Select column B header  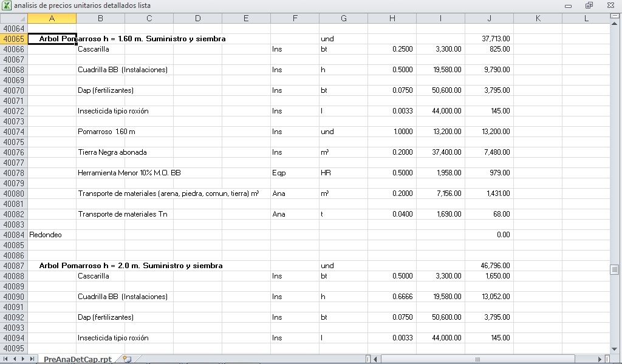(100, 18)
